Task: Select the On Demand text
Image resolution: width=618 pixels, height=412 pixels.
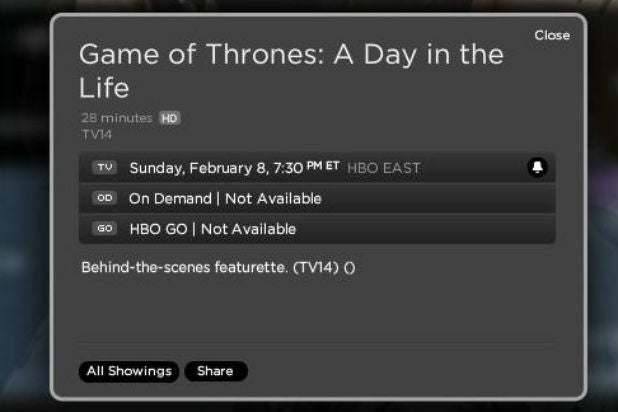Action: coord(170,198)
